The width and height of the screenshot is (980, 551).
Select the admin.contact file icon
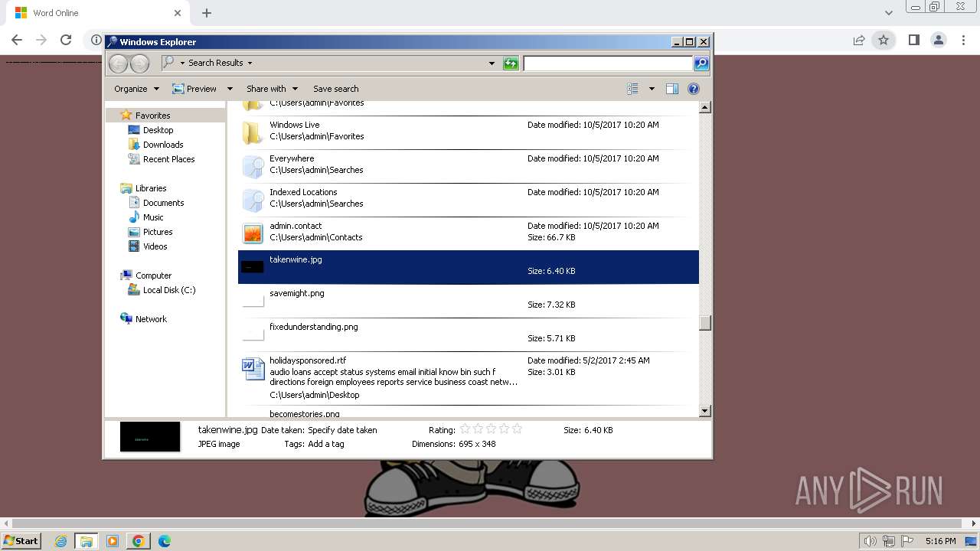[253, 233]
